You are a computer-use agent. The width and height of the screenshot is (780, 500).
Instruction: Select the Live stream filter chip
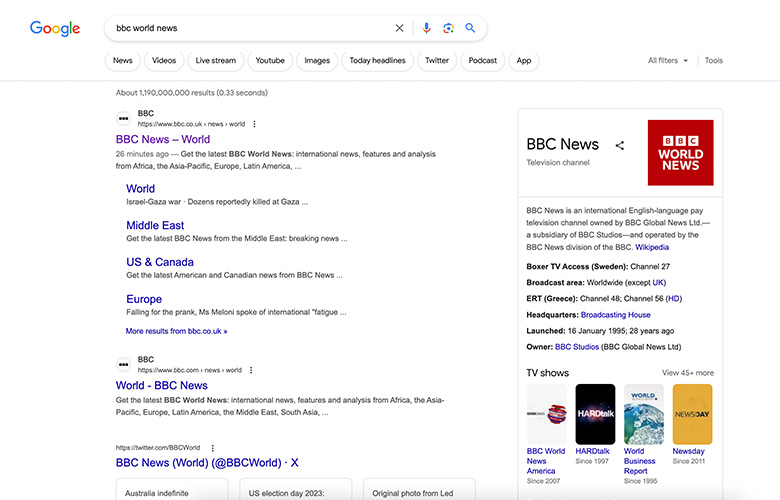pos(215,61)
